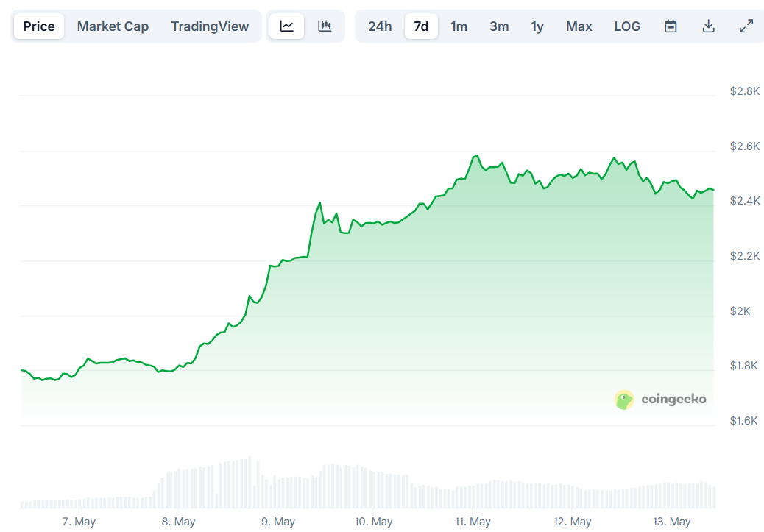The image size is (764, 532).
Task: Select the 3m timeframe option
Action: (x=499, y=26)
